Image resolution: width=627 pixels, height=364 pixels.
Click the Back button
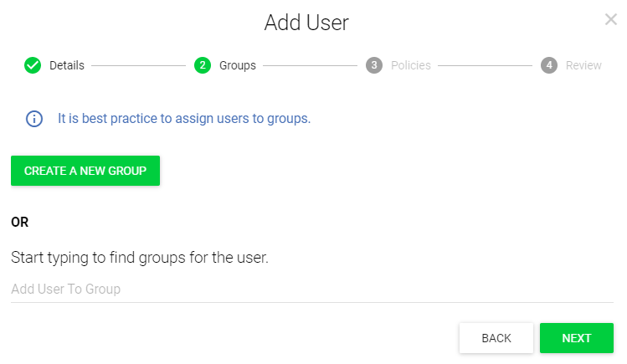[496, 338]
